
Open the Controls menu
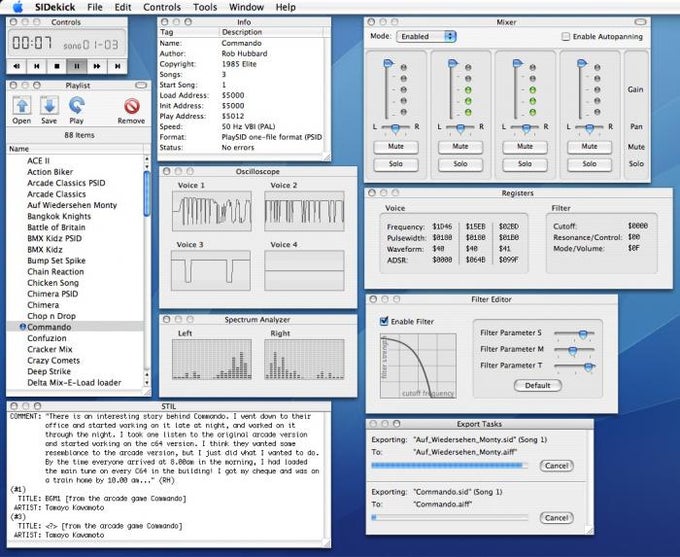[x=162, y=7]
